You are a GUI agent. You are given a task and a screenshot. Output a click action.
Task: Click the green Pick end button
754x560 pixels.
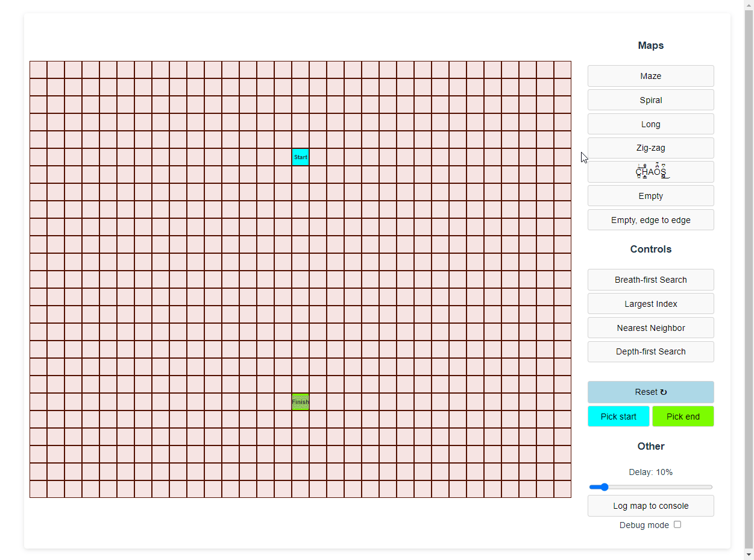pos(683,417)
